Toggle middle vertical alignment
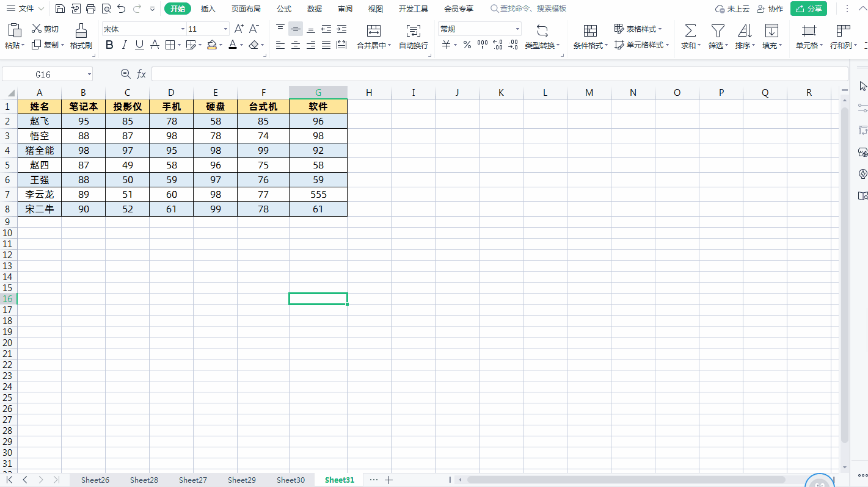The image size is (868, 487). [296, 29]
